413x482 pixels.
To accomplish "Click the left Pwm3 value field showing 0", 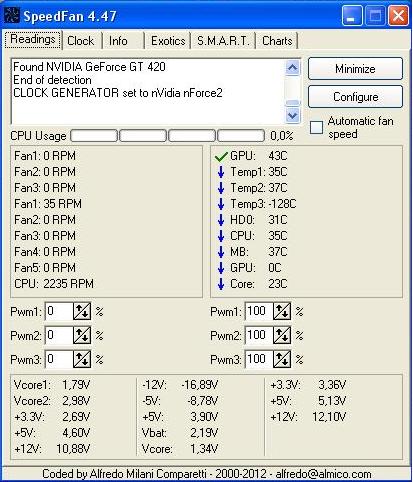I will [59, 359].
